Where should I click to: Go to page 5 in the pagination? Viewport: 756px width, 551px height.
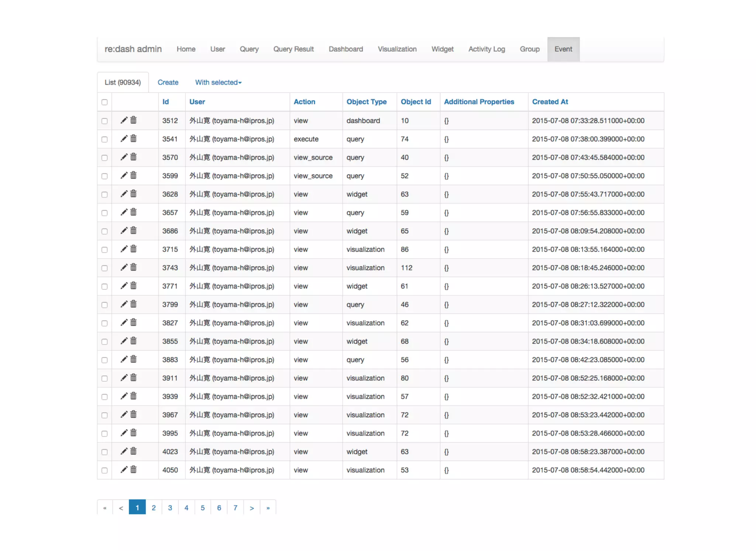tap(203, 507)
